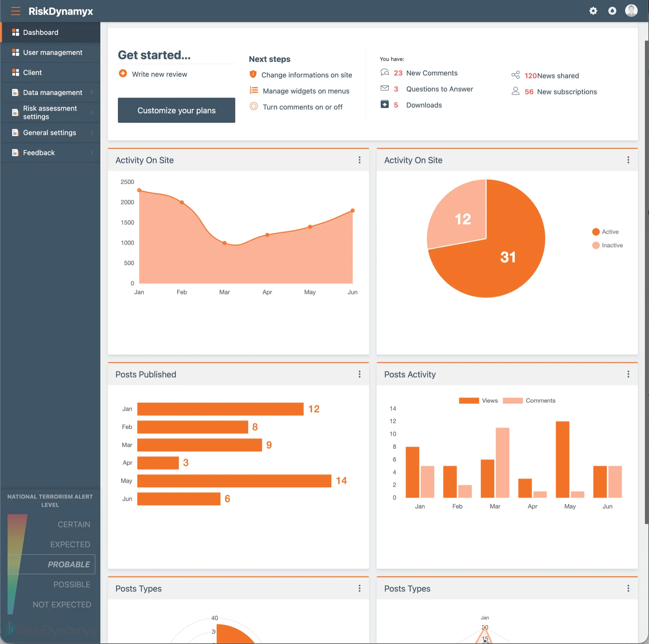Open the News shared link
The height and width of the screenshot is (644, 649).
click(x=558, y=76)
